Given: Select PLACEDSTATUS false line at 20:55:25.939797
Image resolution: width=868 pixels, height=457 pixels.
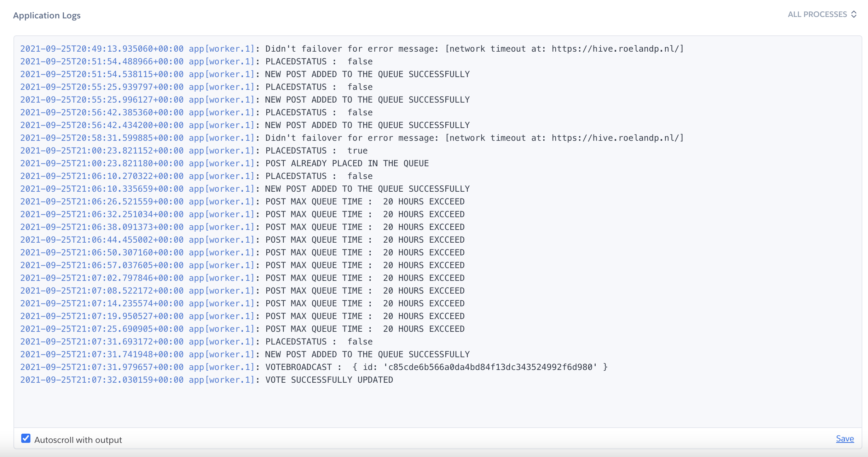Looking at the screenshot, I should [x=196, y=87].
